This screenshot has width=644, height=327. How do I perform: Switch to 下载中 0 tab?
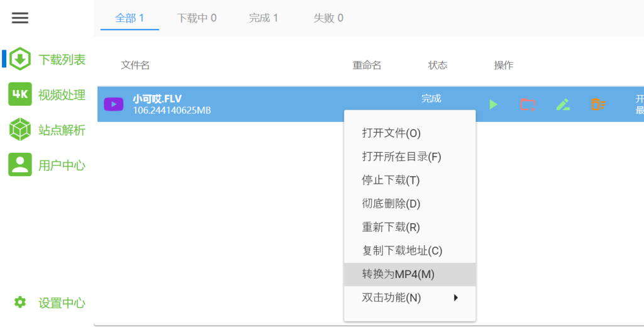(x=197, y=18)
